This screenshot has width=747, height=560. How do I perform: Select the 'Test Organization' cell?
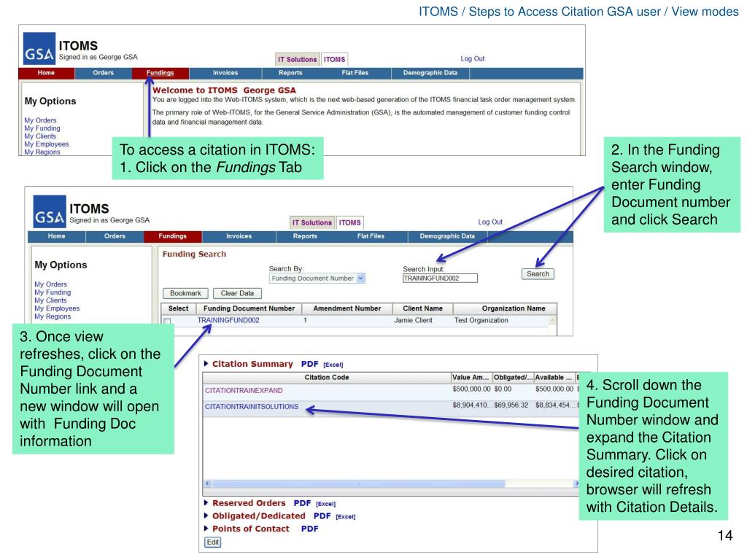(x=481, y=321)
